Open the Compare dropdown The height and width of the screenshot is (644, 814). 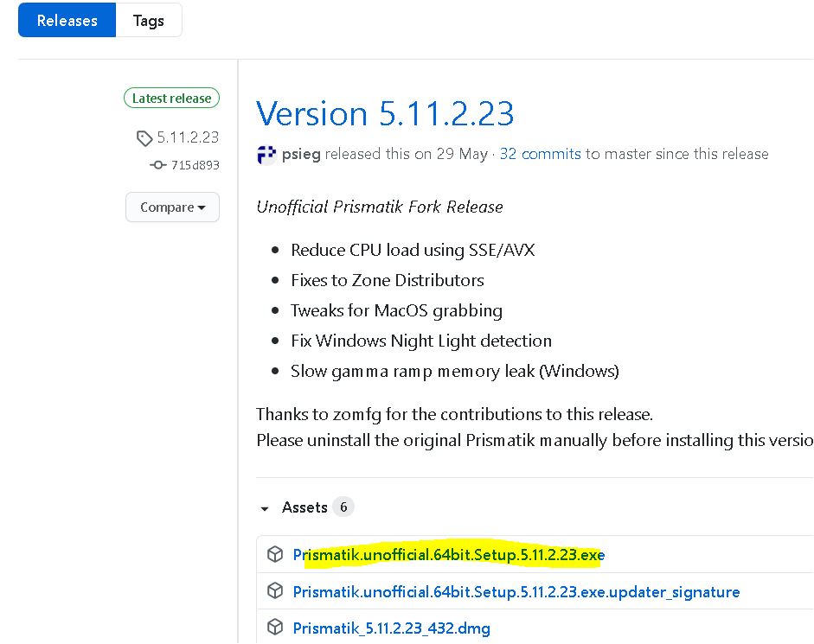(x=172, y=207)
